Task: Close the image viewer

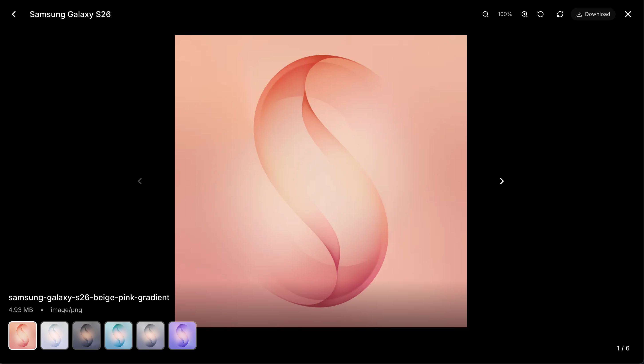Action: coord(628,14)
